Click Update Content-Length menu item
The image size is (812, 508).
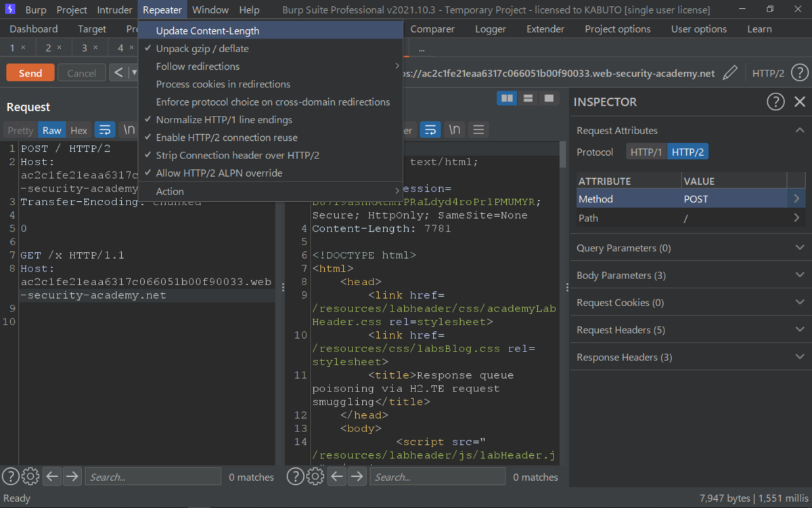[x=270, y=31]
